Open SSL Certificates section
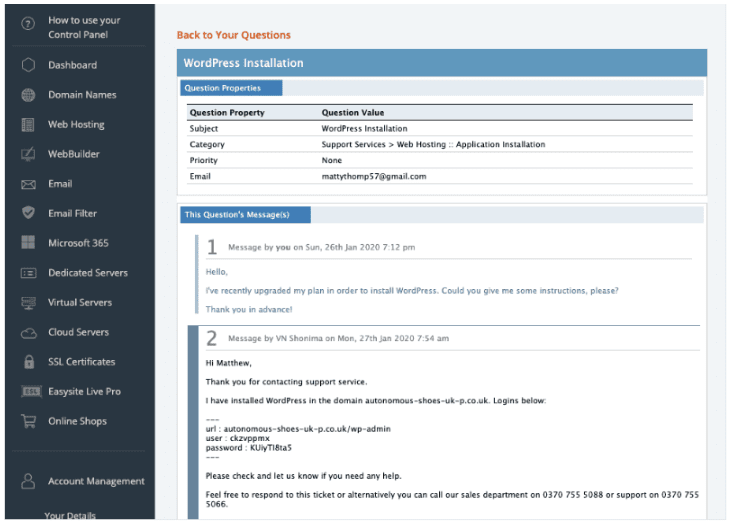Image resolution: width=733 pixels, height=527 pixels. click(x=81, y=362)
